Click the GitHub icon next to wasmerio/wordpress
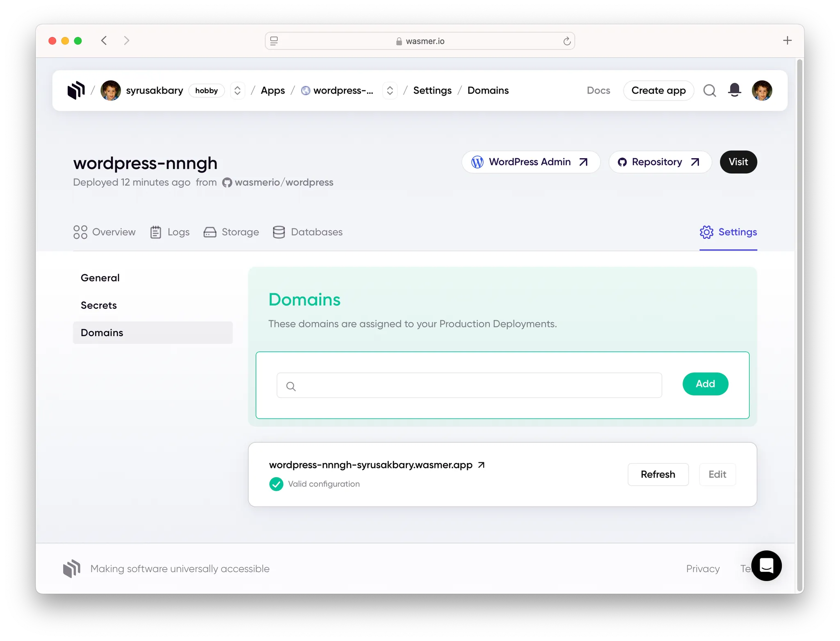840x641 pixels. [227, 182]
